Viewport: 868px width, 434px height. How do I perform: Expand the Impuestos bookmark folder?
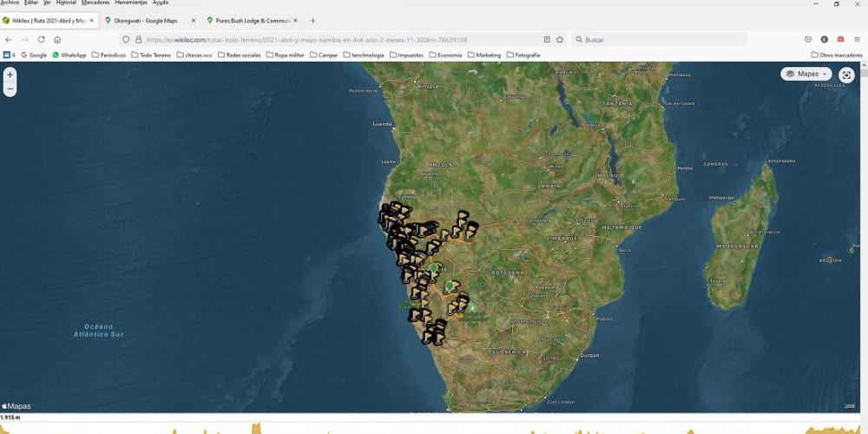coord(407,55)
